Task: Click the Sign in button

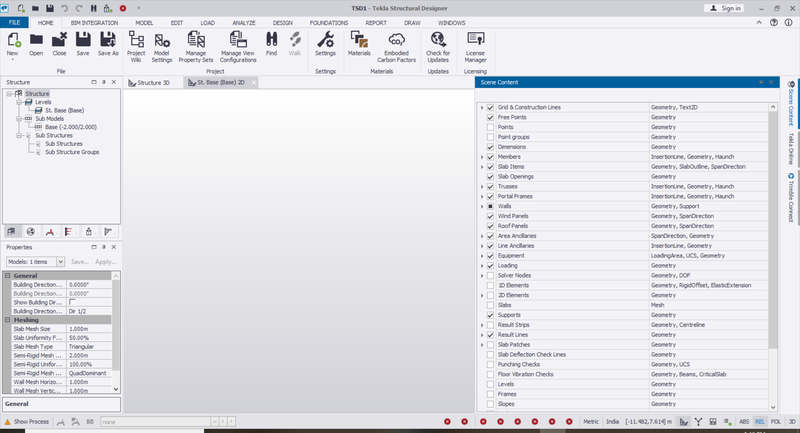Action: click(x=724, y=8)
